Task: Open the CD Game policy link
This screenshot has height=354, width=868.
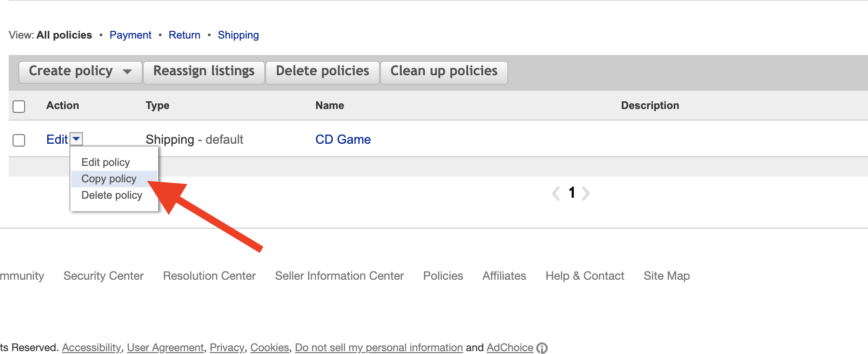Action: tap(343, 139)
